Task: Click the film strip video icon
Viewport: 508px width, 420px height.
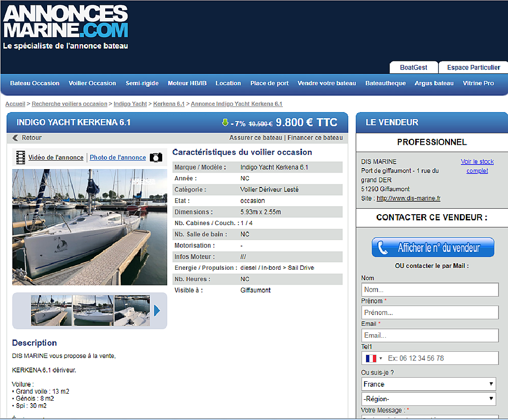Action: 20,157
